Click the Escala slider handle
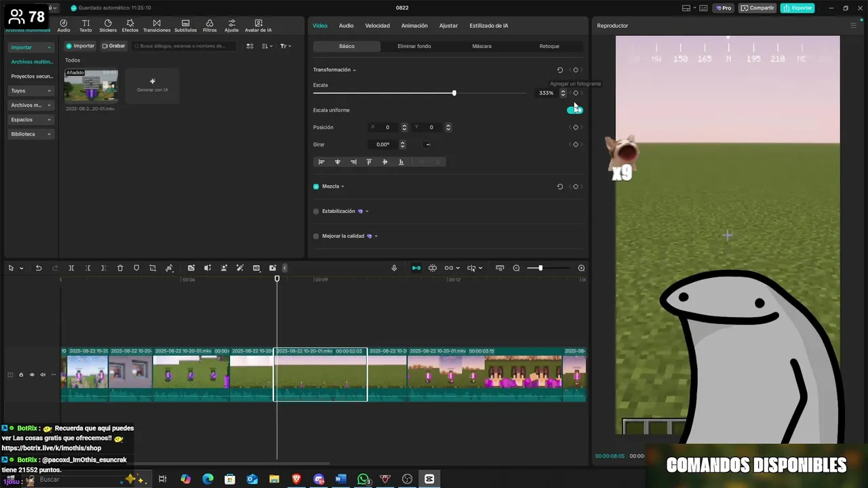Viewport: 868px width, 488px height. click(454, 93)
